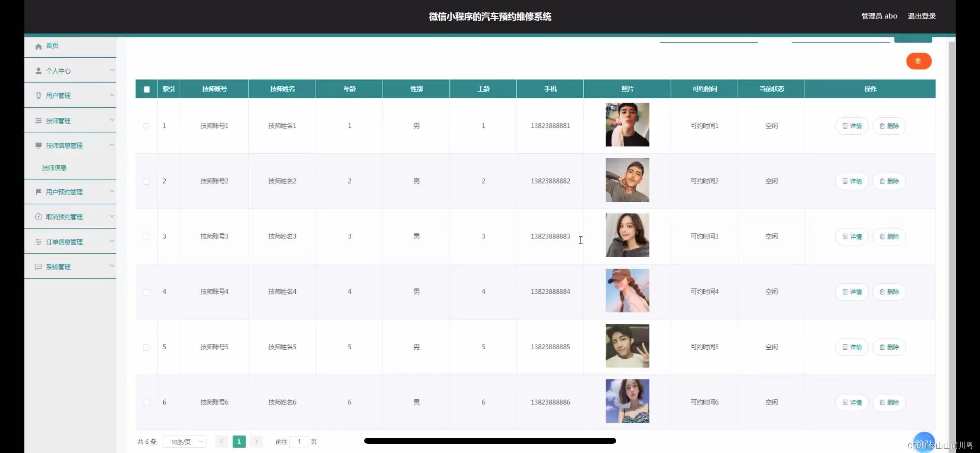980x453 pixels.
Task: Click the home icon beside 首页
Action: 38,46
